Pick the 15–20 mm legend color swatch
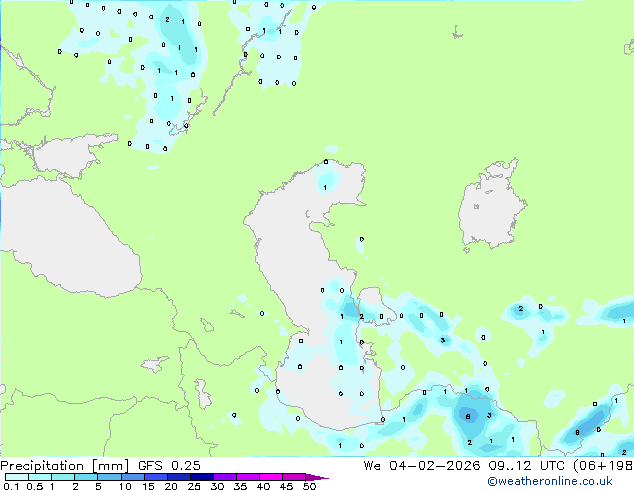The width and height of the screenshot is (634, 490). [156, 477]
